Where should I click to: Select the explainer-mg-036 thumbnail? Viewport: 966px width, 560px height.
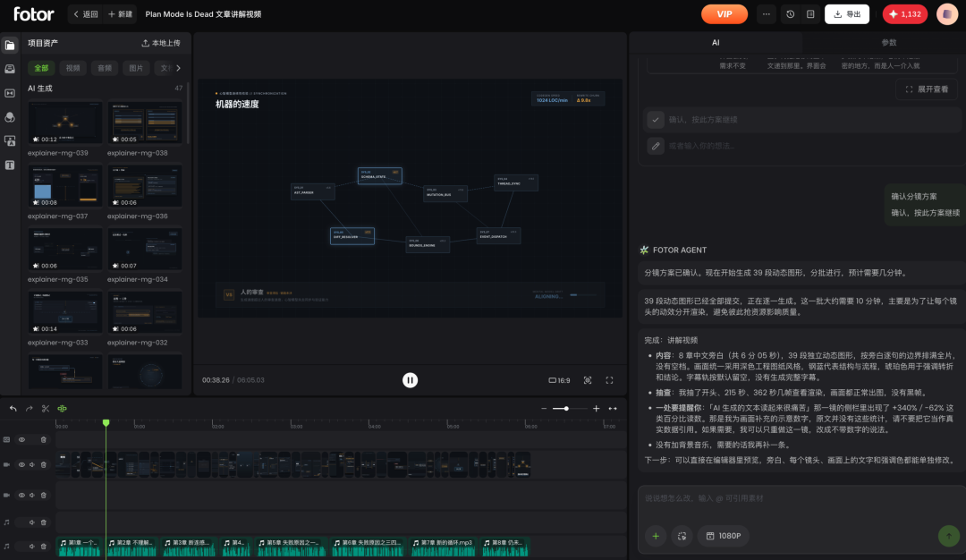[x=145, y=186]
